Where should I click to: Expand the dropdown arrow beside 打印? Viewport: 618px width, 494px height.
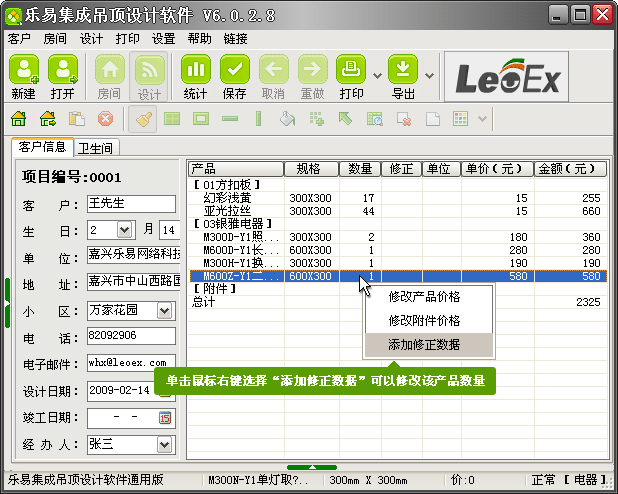click(377, 76)
